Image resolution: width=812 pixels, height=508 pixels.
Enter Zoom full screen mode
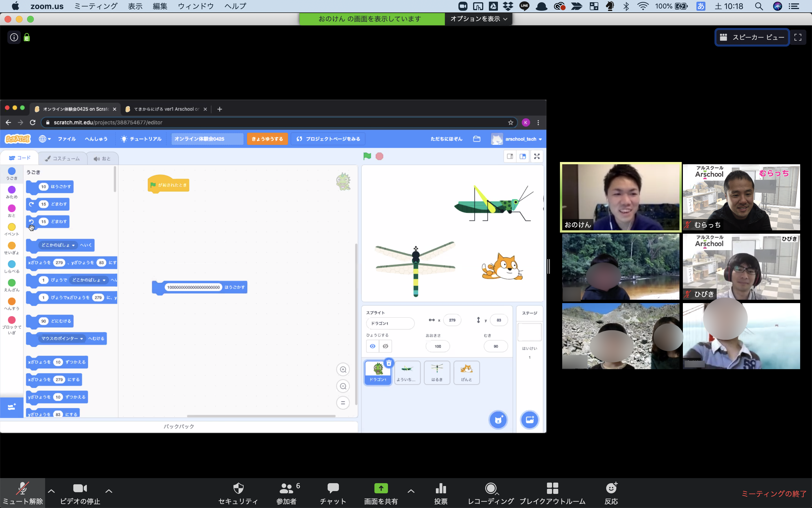(x=798, y=37)
